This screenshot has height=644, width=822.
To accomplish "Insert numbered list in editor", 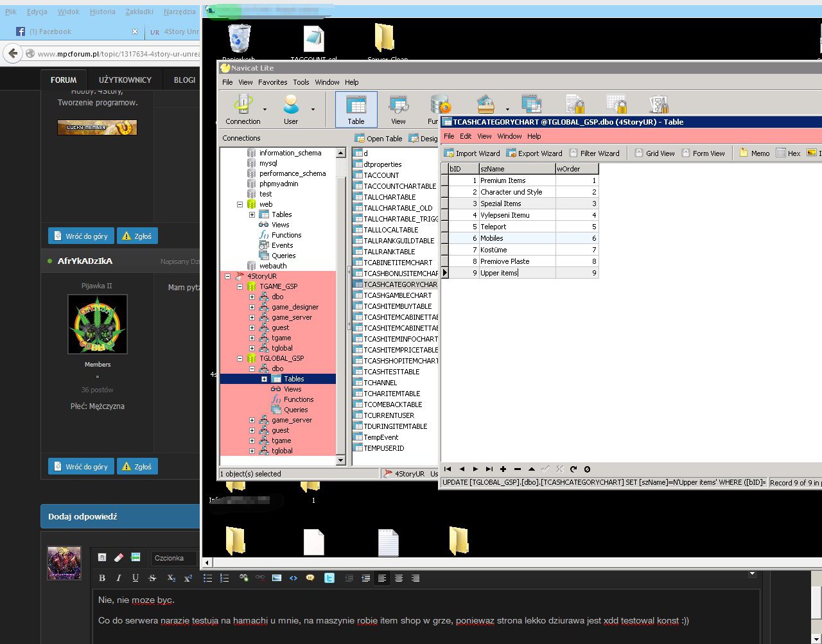I will (x=224, y=579).
